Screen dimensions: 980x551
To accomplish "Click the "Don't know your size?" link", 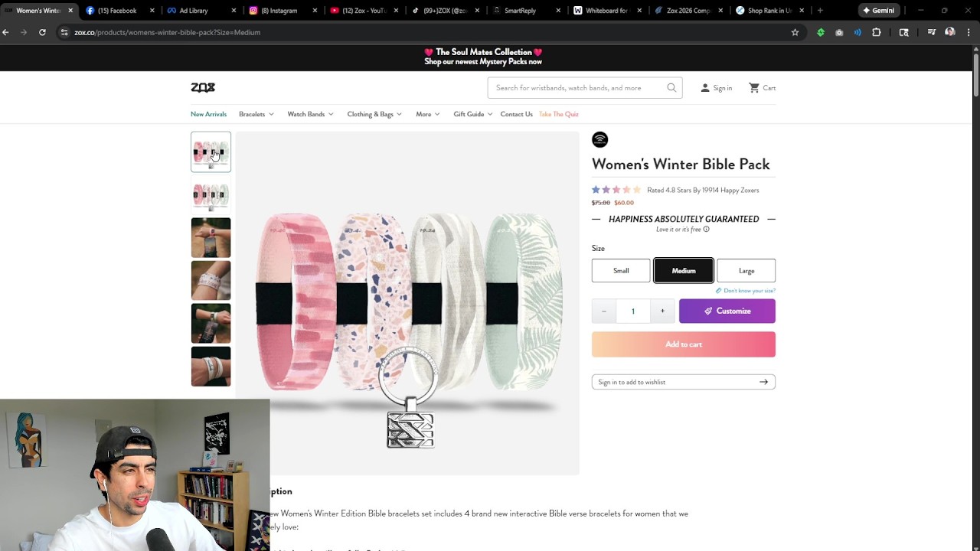I will click(x=746, y=291).
